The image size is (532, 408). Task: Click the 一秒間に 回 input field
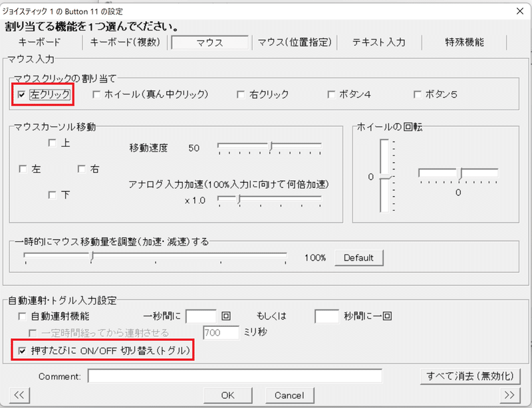pos(201,316)
